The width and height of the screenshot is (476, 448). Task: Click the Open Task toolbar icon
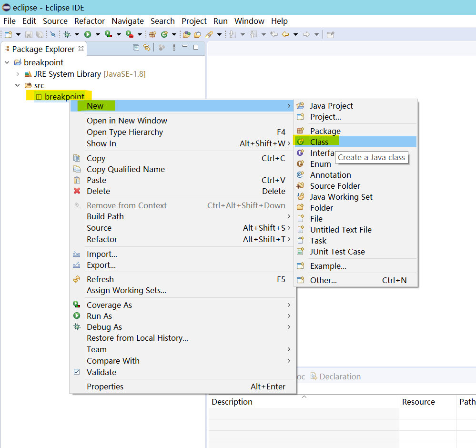tap(197, 35)
